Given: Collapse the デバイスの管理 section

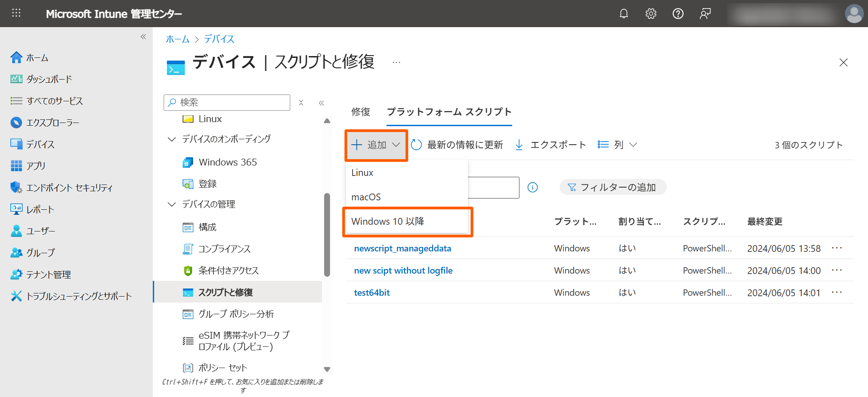Looking at the screenshot, I should tap(172, 204).
